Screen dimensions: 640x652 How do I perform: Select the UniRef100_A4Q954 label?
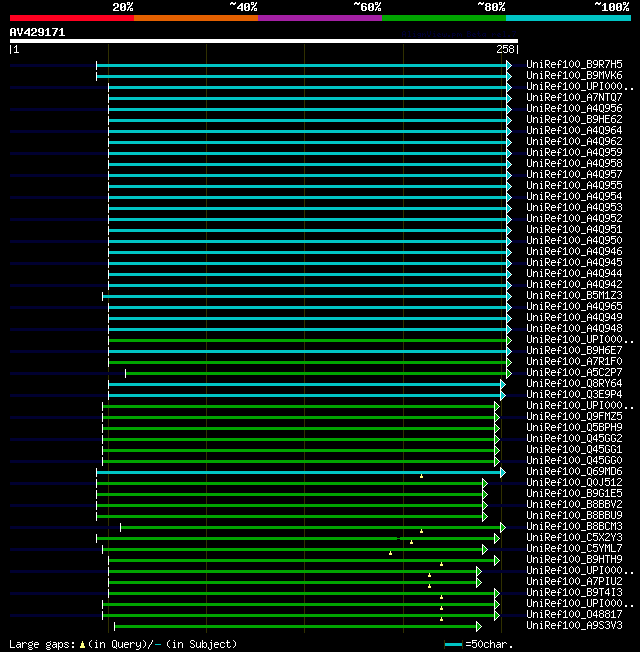tap(574, 196)
